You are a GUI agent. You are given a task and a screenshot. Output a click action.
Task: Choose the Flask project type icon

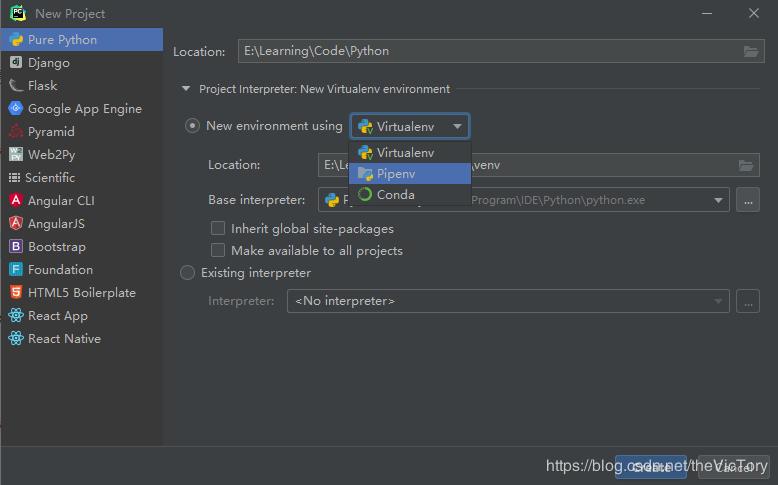tap(16, 86)
